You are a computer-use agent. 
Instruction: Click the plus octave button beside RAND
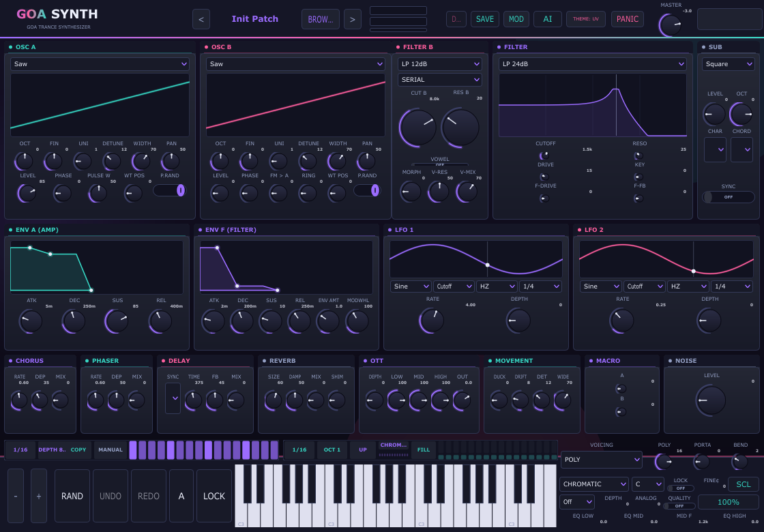38,496
